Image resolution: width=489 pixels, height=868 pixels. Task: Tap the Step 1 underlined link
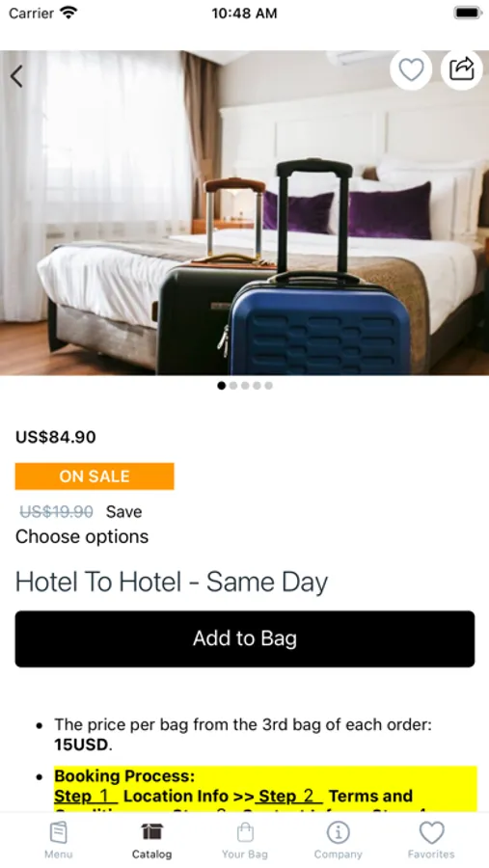[86, 796]
